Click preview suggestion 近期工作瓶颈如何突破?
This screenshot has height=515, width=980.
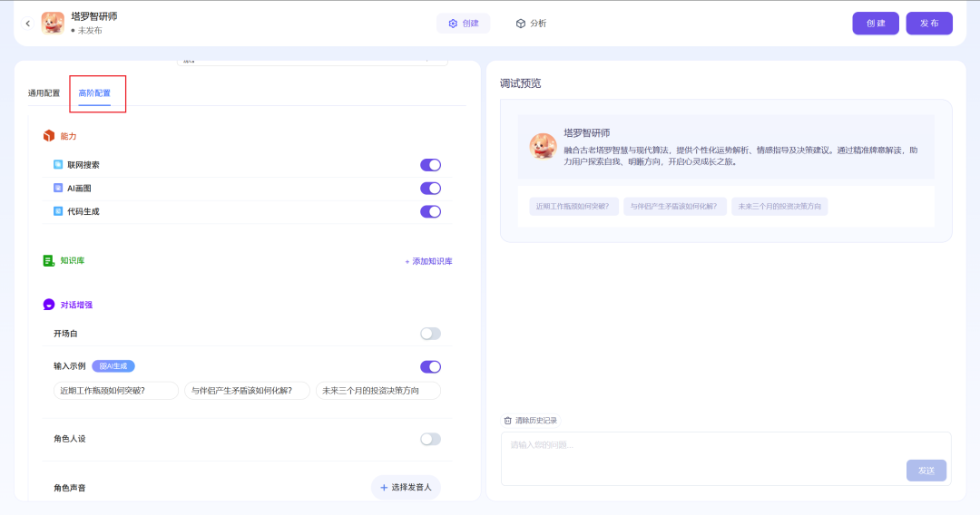[x=573, y=207]
